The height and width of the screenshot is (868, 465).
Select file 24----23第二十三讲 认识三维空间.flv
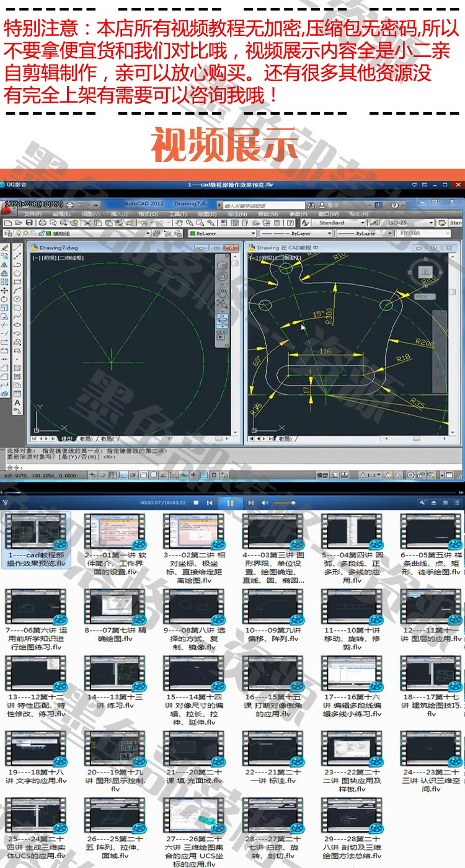(x=432, y=763)
